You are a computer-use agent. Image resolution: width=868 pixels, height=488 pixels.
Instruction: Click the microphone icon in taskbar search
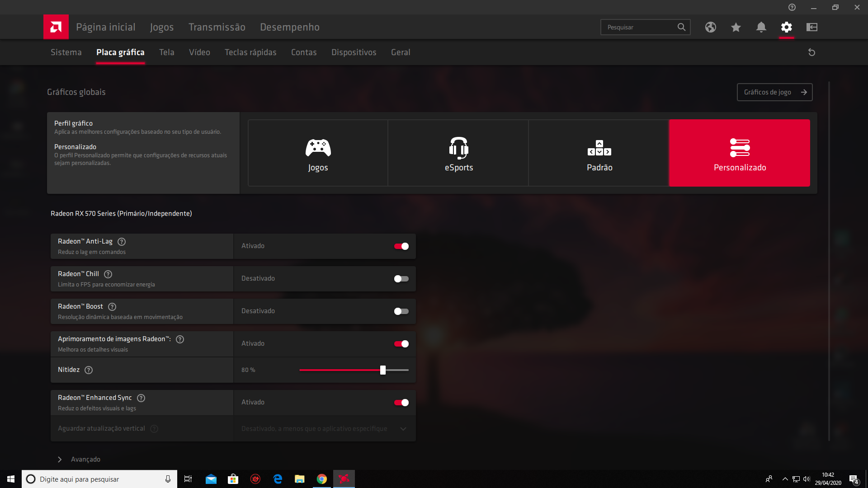(x=168, y=479)
